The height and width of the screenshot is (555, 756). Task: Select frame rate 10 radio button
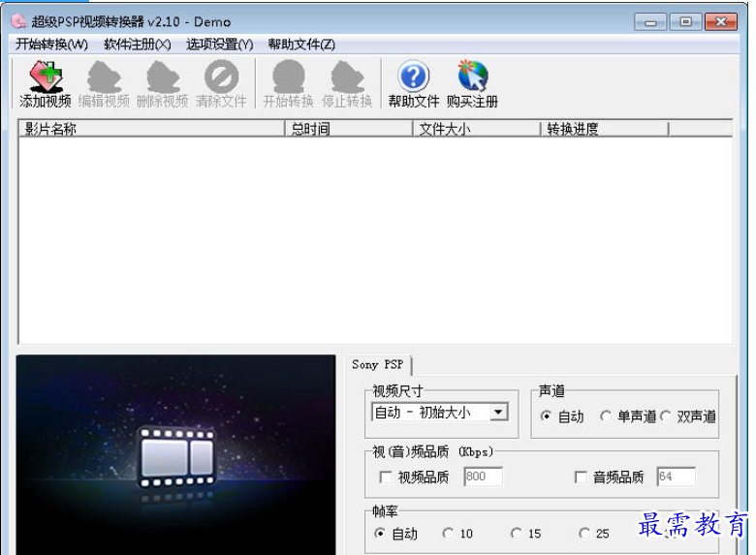(448, 534)
